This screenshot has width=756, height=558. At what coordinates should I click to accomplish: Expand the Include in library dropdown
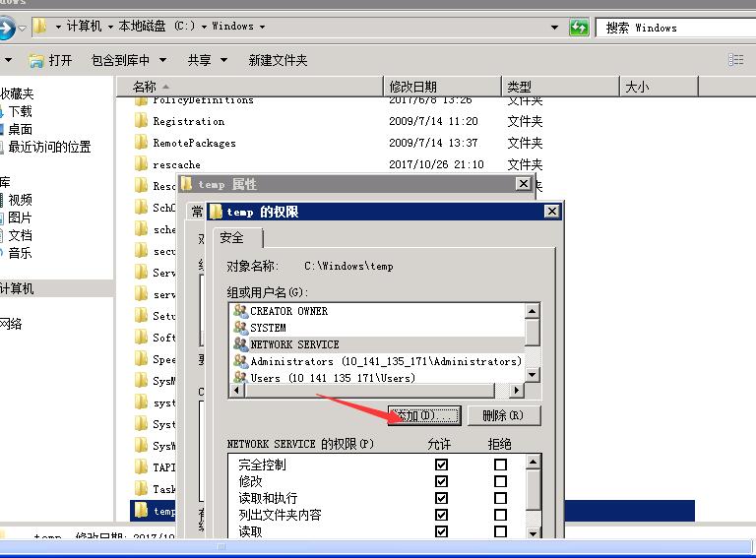163,60
